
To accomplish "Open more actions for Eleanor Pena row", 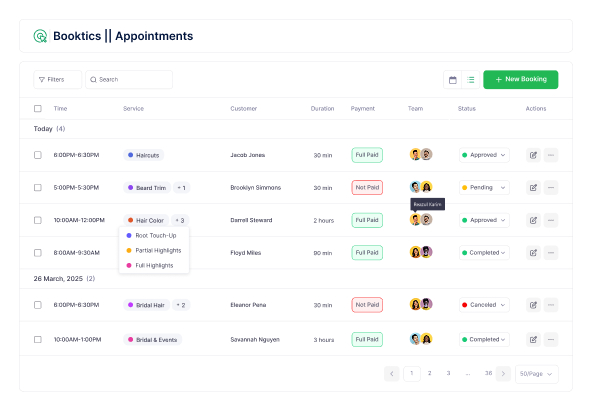I will coord(551,305).
